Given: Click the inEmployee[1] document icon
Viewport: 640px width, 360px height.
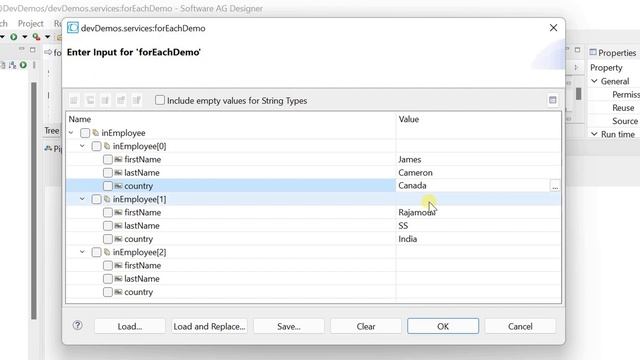Looking at the screenshot, I should [107, 199].
